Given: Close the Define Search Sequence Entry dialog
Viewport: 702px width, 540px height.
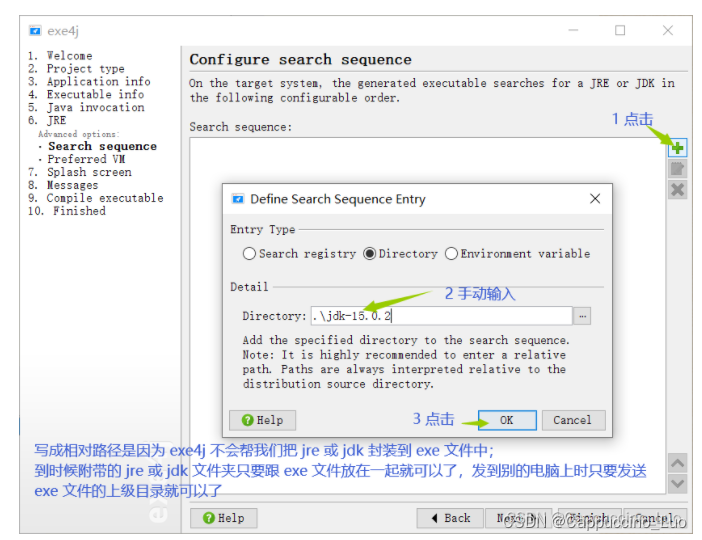Looking at the screenshot, I should (595, 198).
